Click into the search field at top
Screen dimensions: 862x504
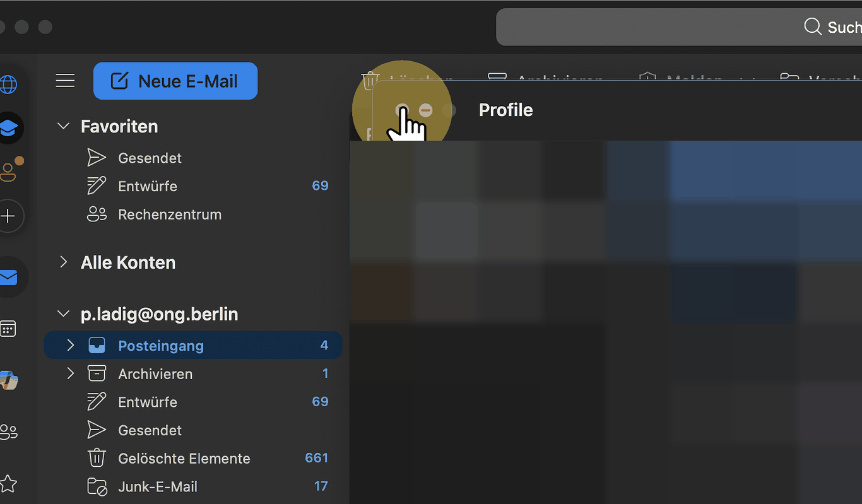point(679,27)
